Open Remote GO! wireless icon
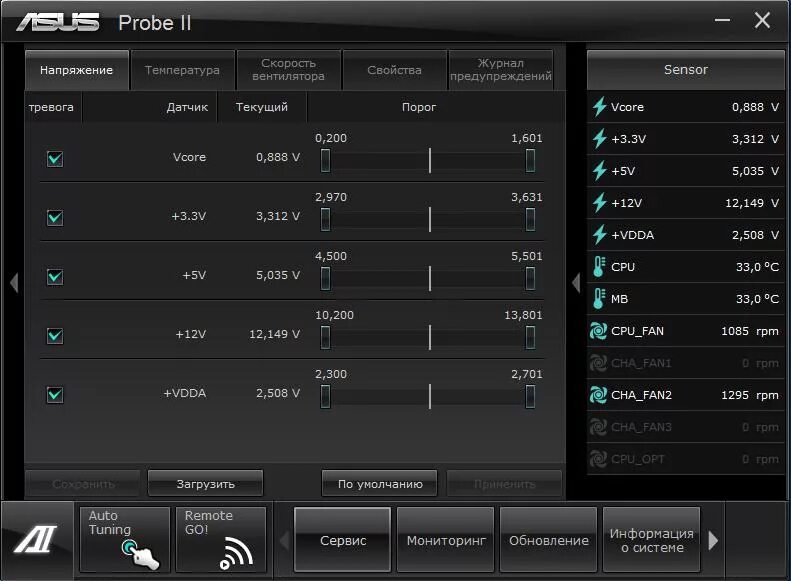The width and height of the screenshot is (791, 581). point(221,540)
